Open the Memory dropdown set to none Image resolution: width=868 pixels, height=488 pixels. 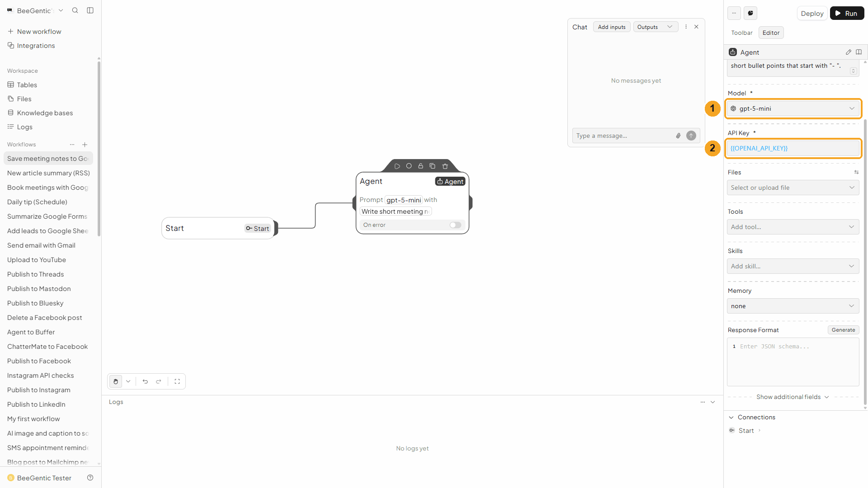tap(793, 306)
